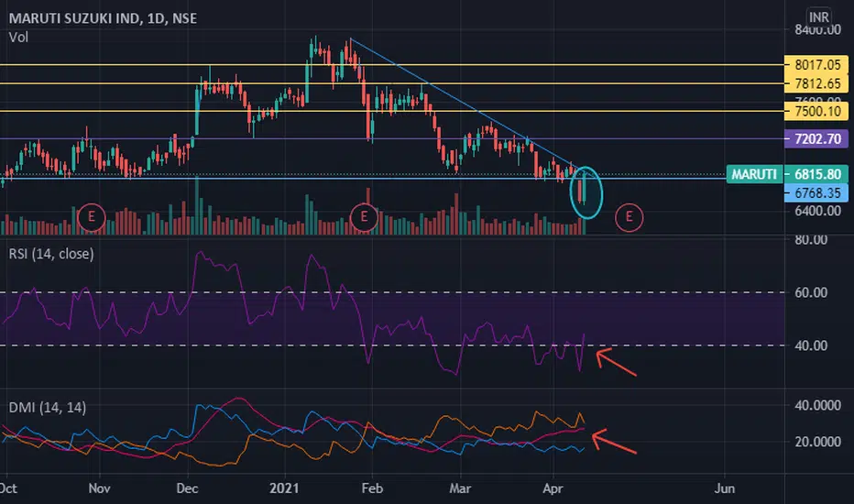Click the Mar label on time axis
Screen dimensions: 854x504
pyautogui.click(x=460, y=488)
